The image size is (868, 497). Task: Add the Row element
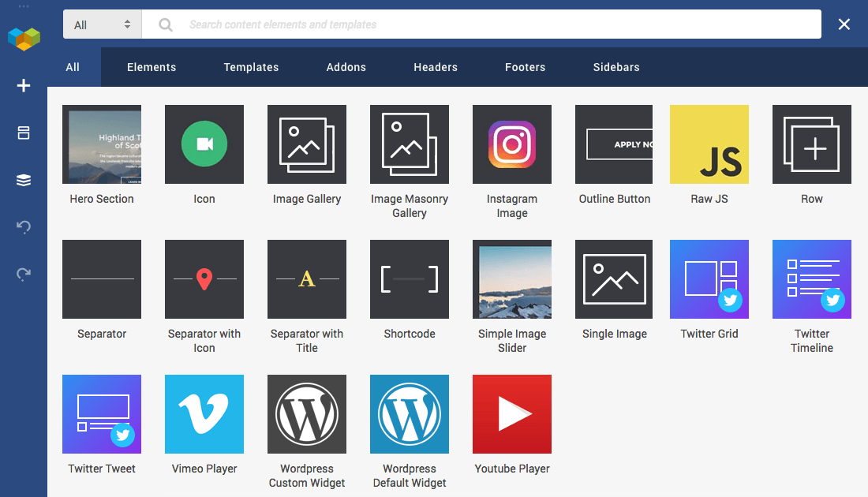tap(811, 144)
